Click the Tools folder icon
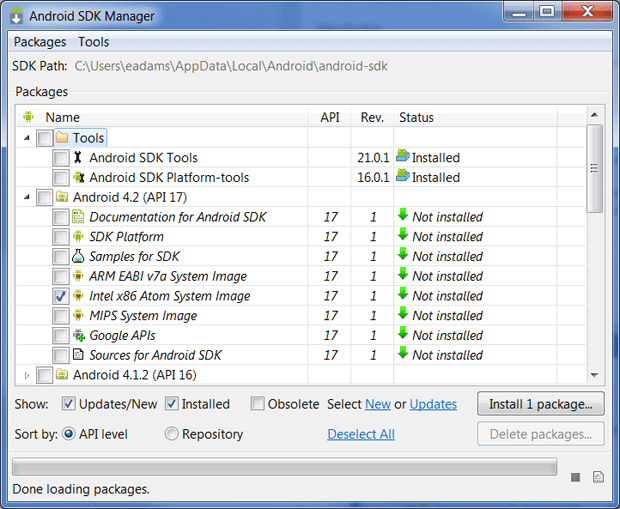This screenshot has width=620, height=509. tap(62, 138)
